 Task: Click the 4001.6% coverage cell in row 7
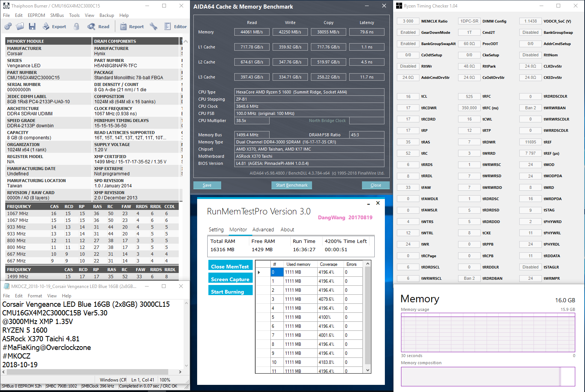pyautogui.click(x=330, y=335)
